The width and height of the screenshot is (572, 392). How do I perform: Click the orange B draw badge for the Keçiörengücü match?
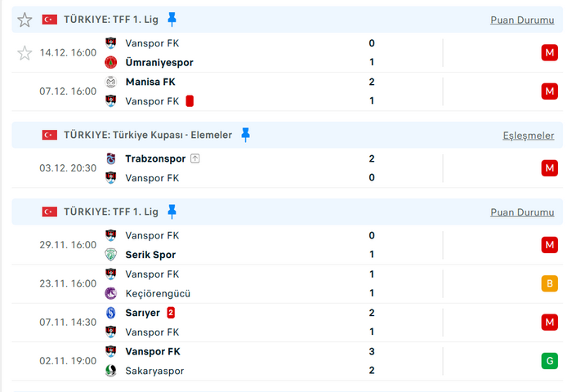(549, 283)
